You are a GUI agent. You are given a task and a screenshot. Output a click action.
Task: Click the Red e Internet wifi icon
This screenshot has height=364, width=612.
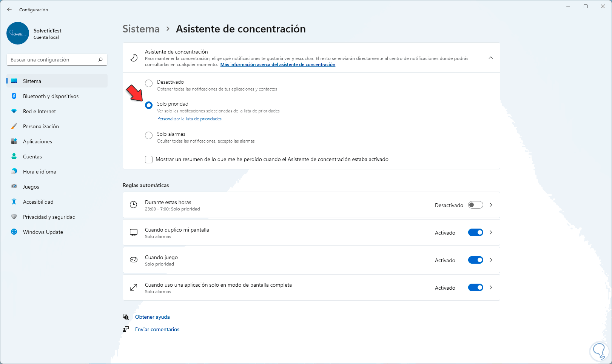coord(14,111)
